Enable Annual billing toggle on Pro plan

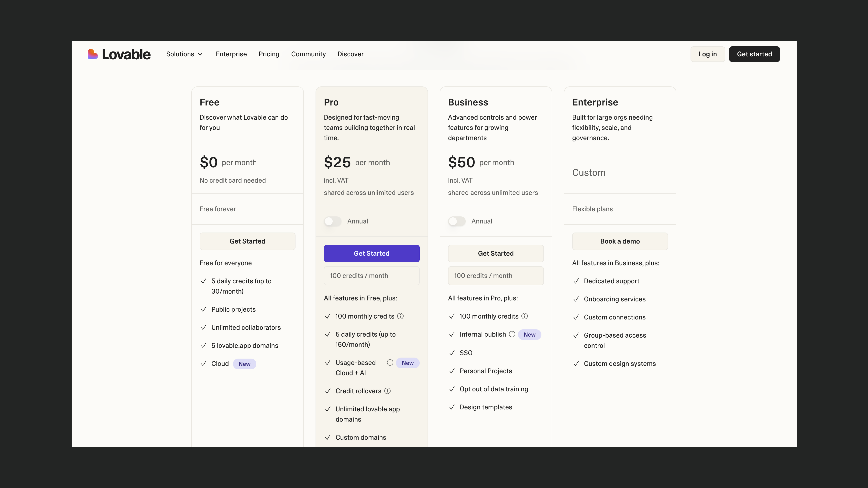pos(333,221)
